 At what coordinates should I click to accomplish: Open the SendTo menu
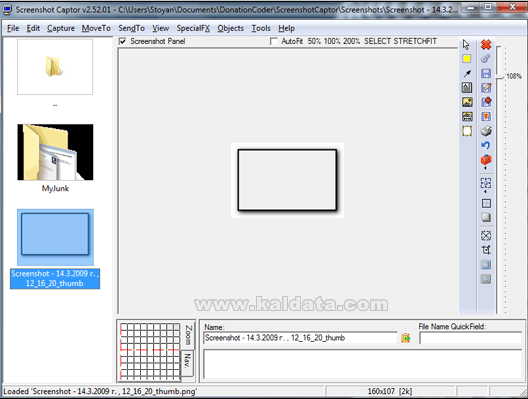tap(132, 28)
